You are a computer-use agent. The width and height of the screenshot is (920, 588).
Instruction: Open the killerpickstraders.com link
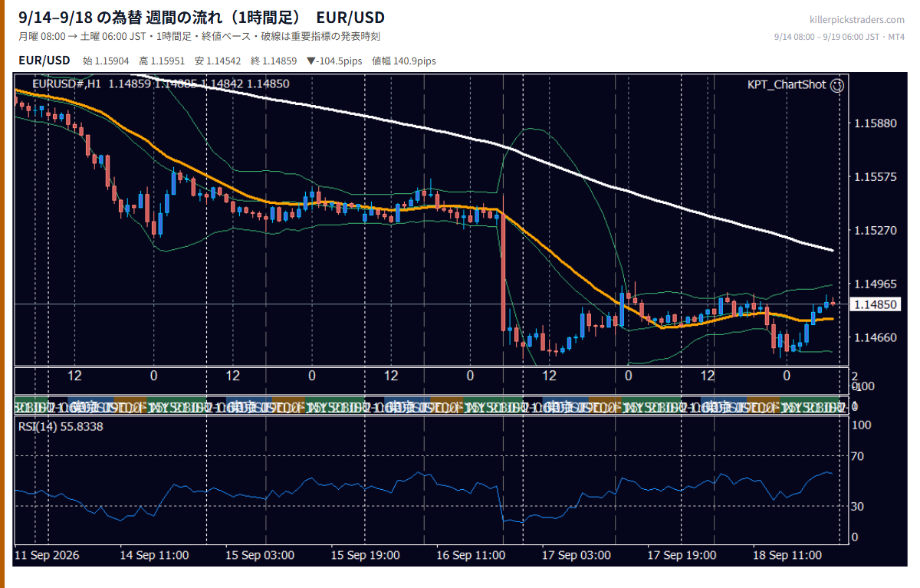click(x=857, y=20)
